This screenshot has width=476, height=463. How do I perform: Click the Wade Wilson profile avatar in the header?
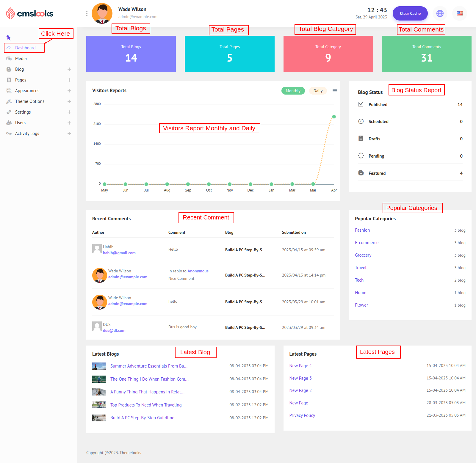(102, 13)
